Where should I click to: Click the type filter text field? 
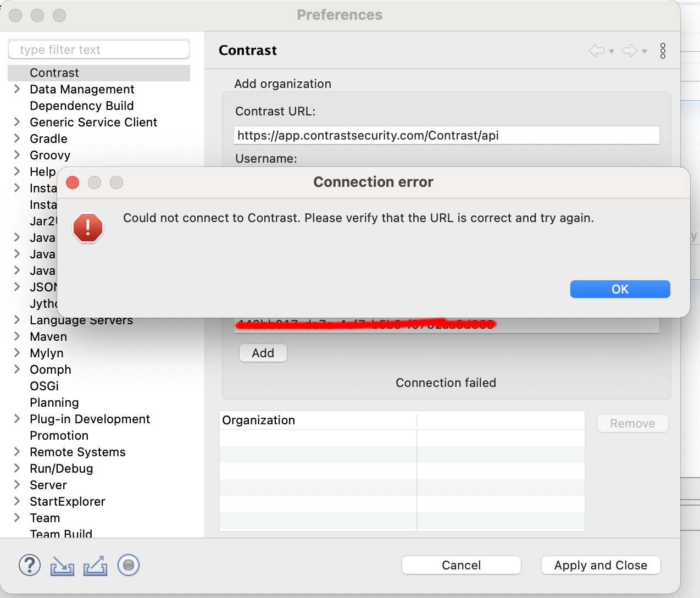(x=99, y=49)
